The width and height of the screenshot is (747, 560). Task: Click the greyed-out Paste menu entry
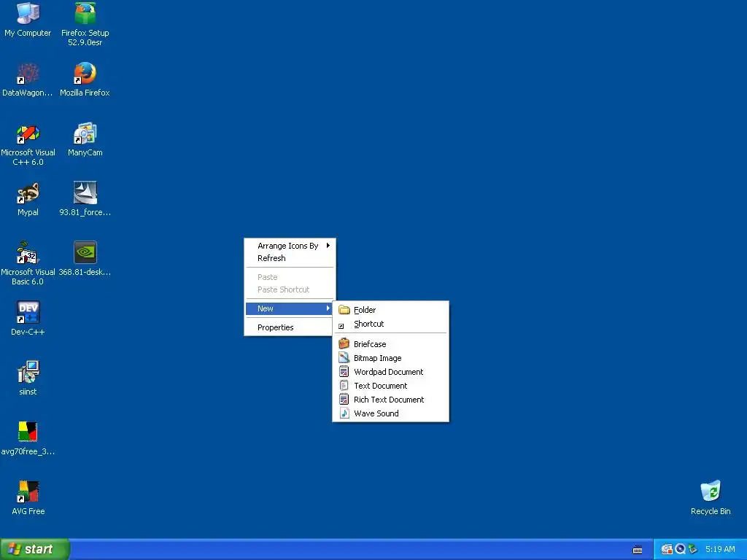tap(290, 277)
